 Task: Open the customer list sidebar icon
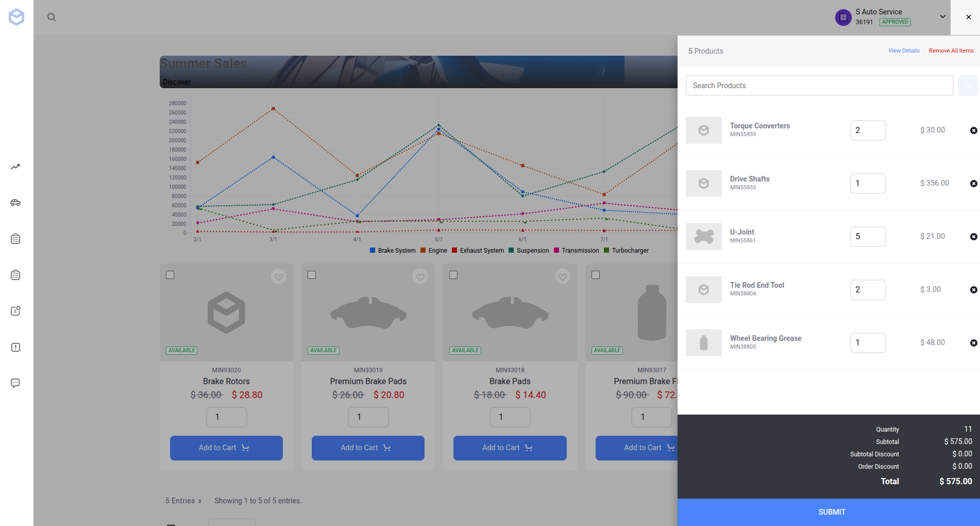click(x=15, y=310)
